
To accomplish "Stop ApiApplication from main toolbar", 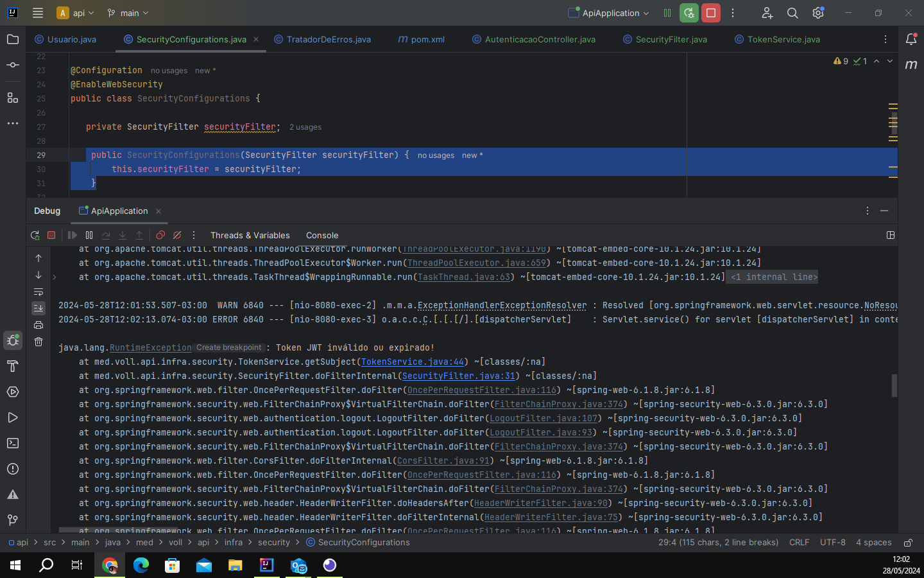I will (711, 13).
